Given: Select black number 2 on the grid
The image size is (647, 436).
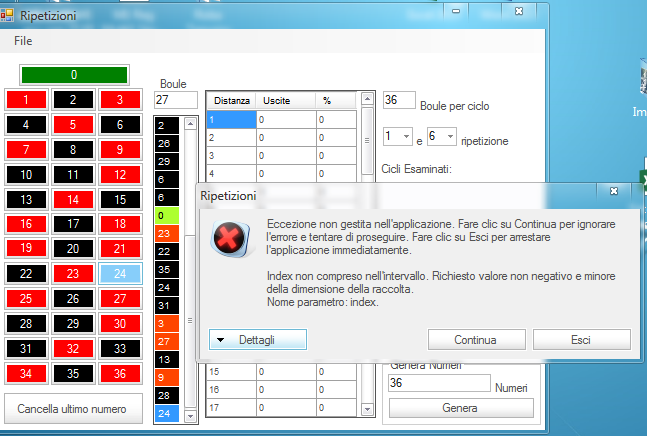Looking at the screenshot, I should tap(74, 99).
